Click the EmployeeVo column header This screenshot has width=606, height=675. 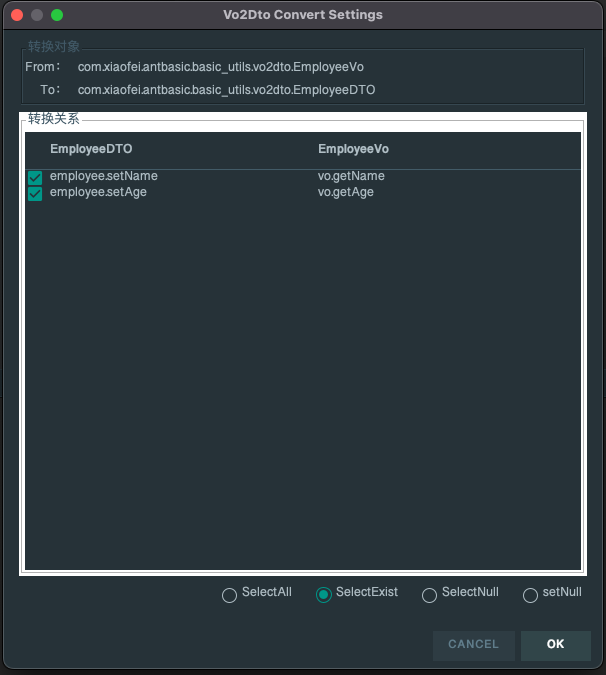tap(353, 149)
